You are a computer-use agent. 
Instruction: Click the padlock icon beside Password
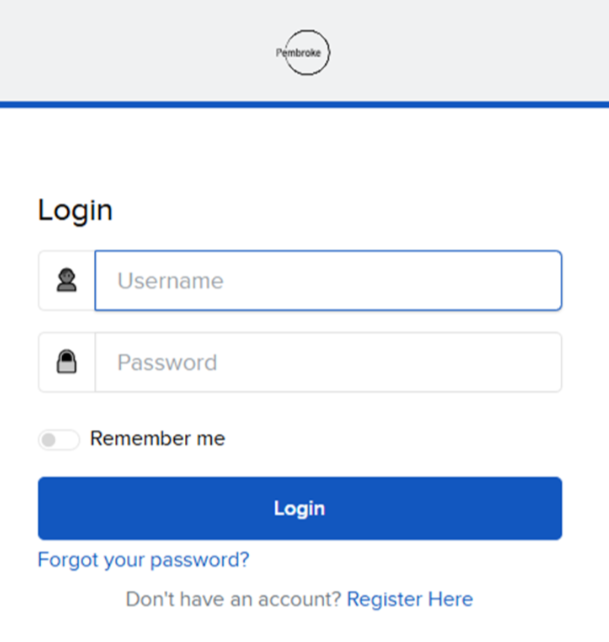coord(66,362)
